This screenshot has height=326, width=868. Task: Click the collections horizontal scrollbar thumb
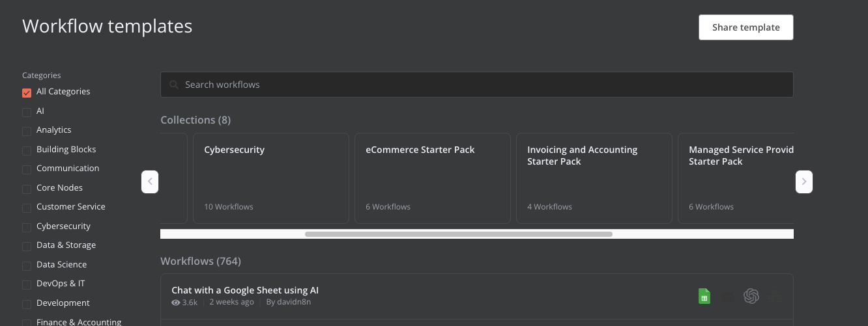459,234
